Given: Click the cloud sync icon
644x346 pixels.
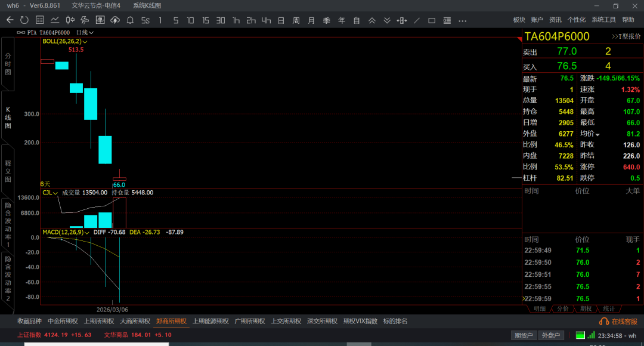Looking at the screenshot, I should [115, 20].
